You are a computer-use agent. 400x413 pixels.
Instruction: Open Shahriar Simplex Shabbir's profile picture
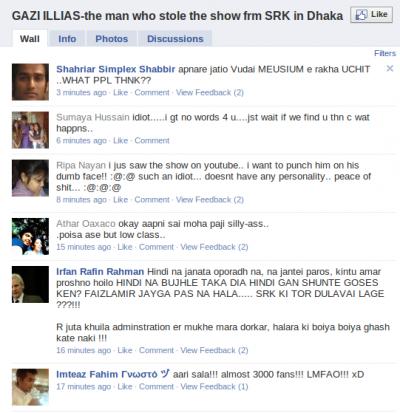30,82
